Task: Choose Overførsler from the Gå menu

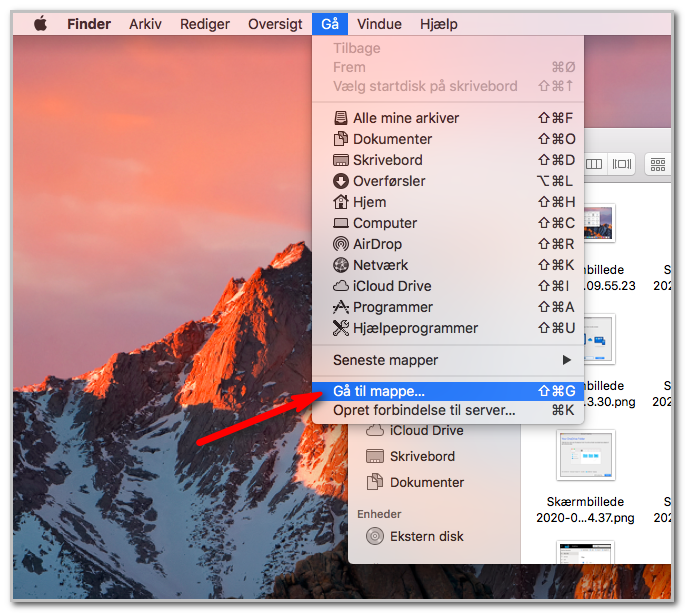Action: click(x=448, y=181)
